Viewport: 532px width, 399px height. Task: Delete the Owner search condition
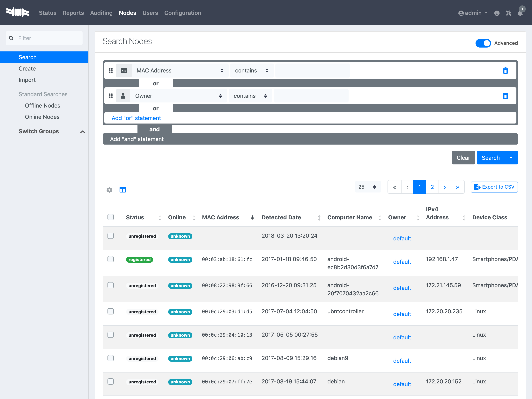(505, 96)
